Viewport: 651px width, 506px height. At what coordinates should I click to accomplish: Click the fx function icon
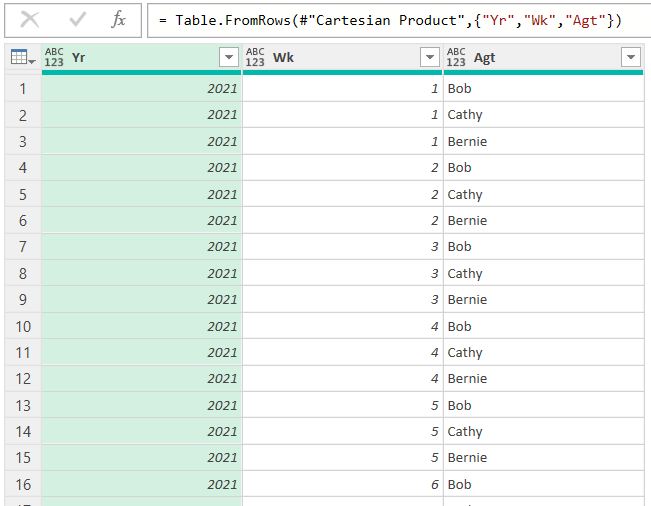[x=118, y=20]
